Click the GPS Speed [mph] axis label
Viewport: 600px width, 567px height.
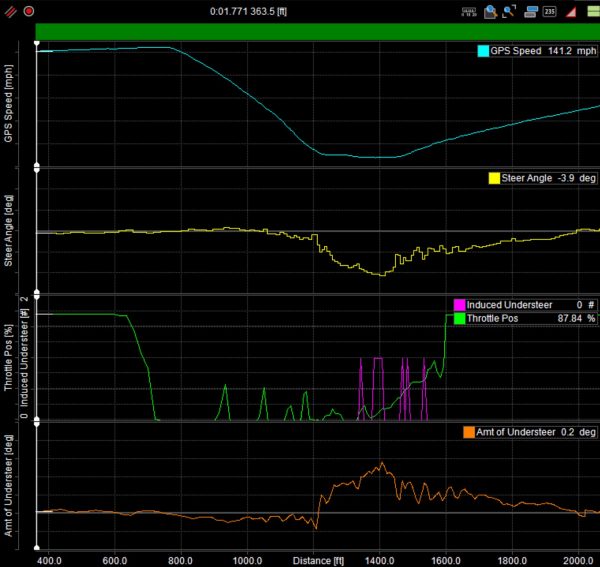click(x=8, y=104)
